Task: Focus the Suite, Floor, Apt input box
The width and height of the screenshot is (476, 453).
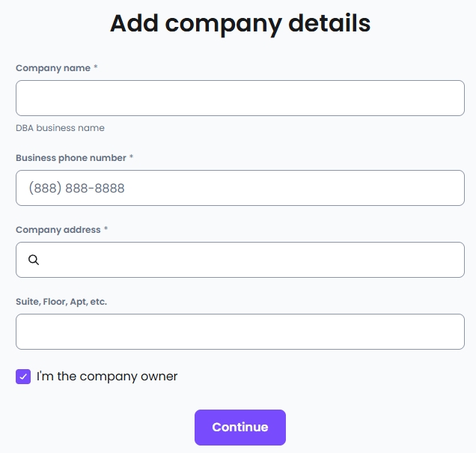Action: tap(239, 332)
